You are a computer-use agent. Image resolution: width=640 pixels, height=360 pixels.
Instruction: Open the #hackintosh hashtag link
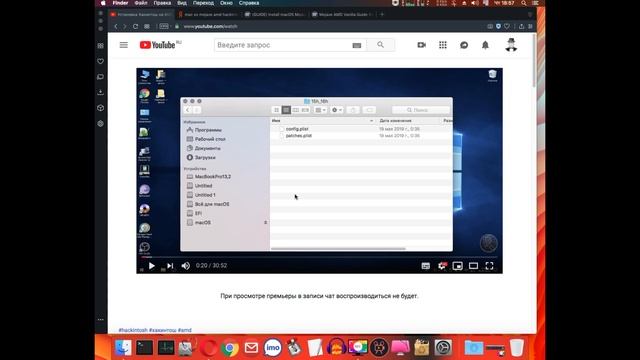point(133,330)
